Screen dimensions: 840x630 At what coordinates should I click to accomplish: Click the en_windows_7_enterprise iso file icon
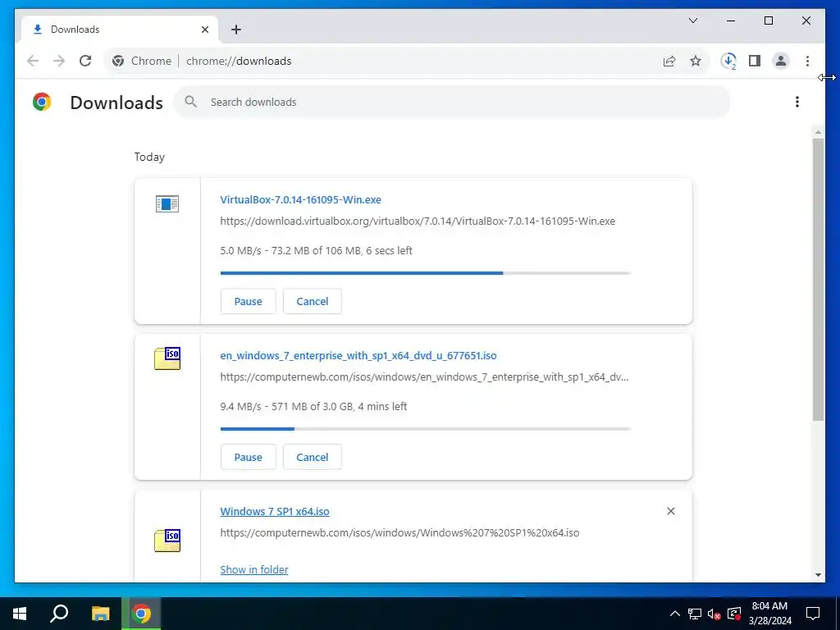tap(167, 358)
